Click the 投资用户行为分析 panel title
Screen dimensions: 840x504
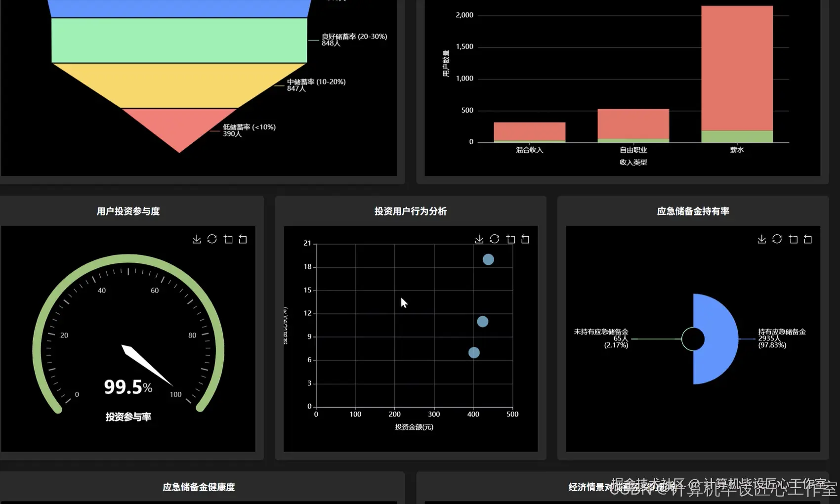point(411,211)
